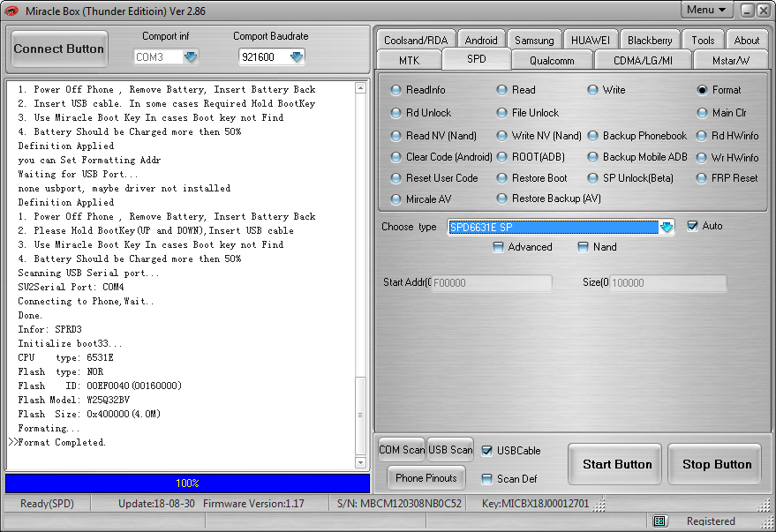
Task: Open the Samsung tab
Action: (534, 40)
